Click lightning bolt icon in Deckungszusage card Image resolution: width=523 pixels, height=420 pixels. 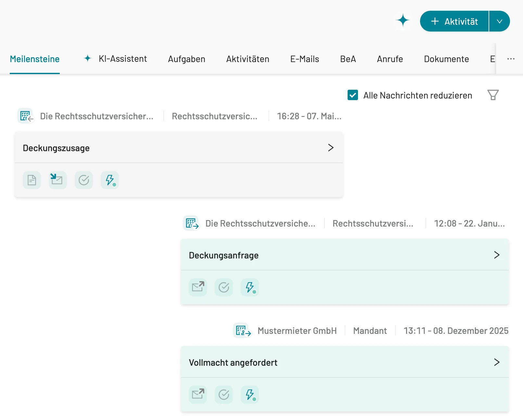click(110, 180)
